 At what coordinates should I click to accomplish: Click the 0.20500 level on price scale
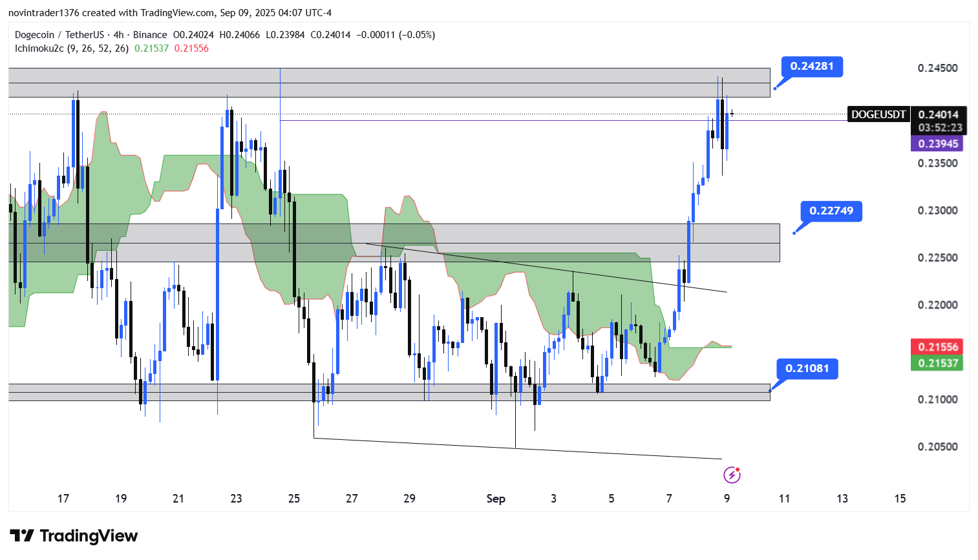937,447
